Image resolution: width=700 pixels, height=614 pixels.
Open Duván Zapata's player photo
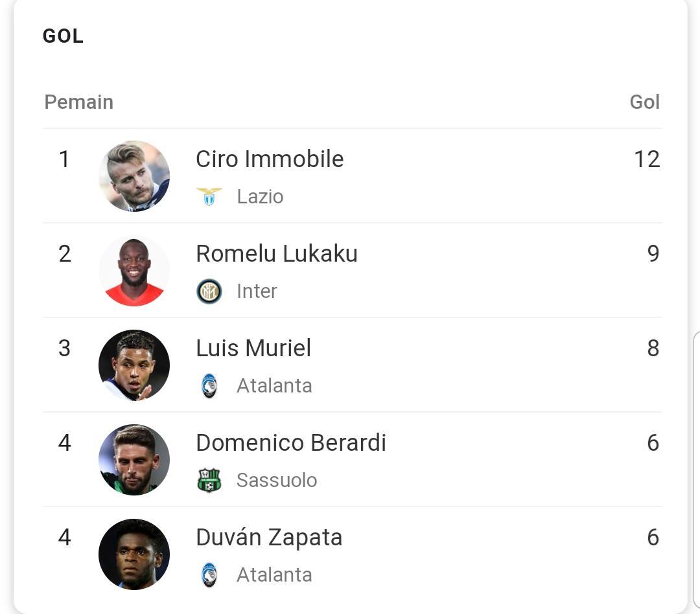[x=134, y=554]
